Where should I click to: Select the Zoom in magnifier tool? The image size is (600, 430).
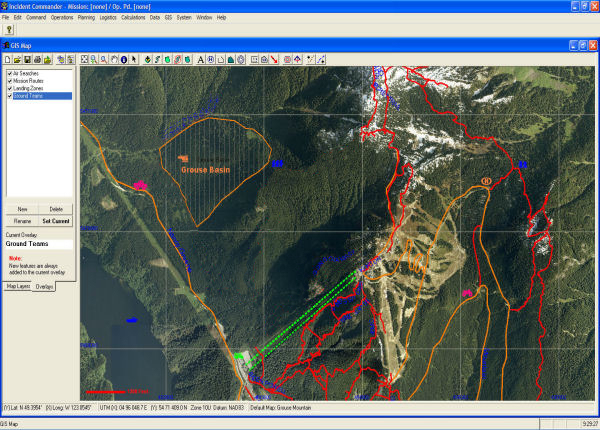(x=94, y=59)
